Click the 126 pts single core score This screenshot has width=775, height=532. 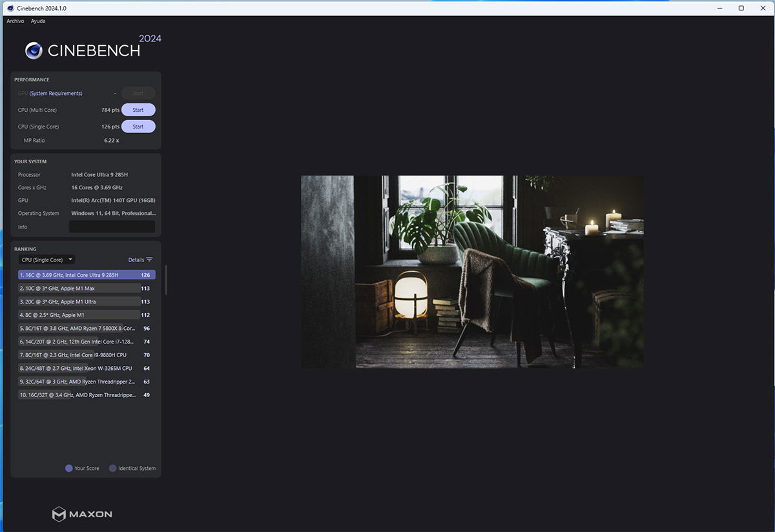[110, 127]
